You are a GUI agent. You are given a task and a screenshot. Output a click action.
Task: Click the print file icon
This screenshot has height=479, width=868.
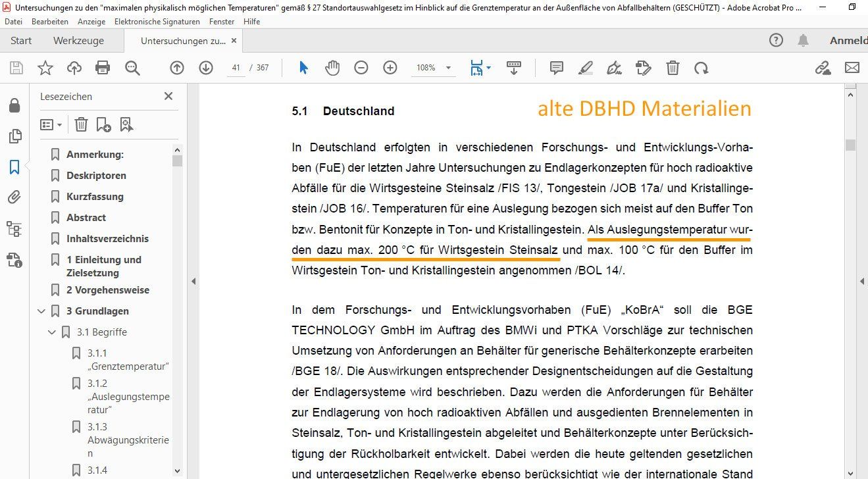point(103,67)
